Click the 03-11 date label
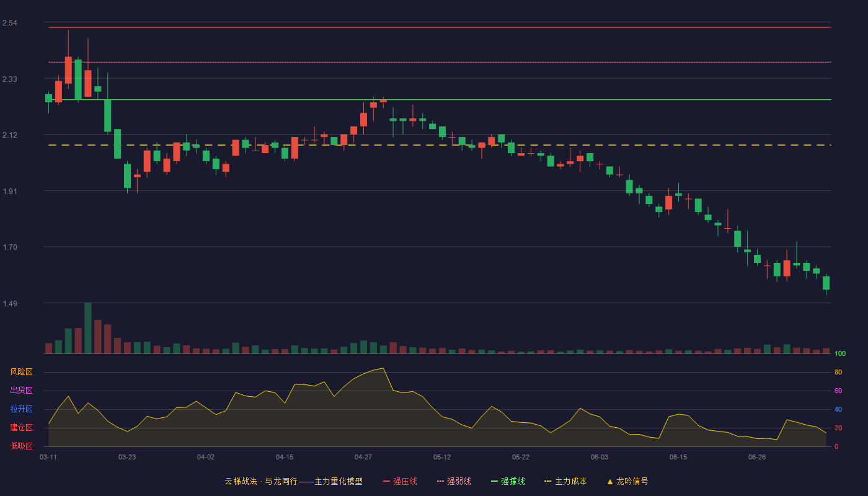 tap(48, 457)
